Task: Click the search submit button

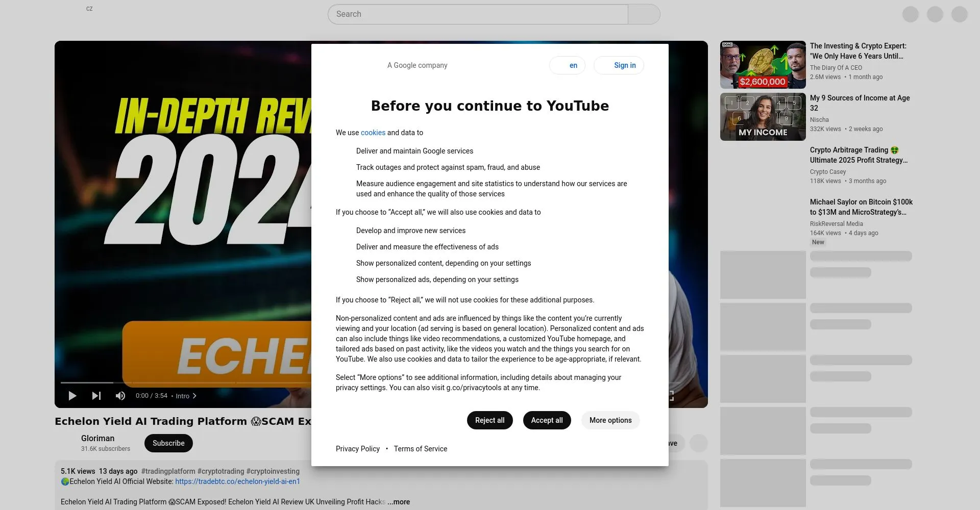Action: tap(644, 14)
